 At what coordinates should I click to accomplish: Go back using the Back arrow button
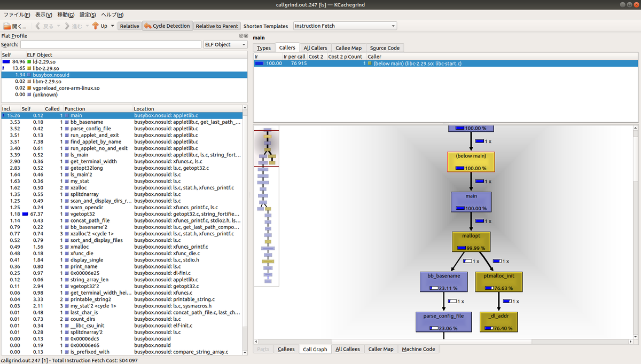45,26
